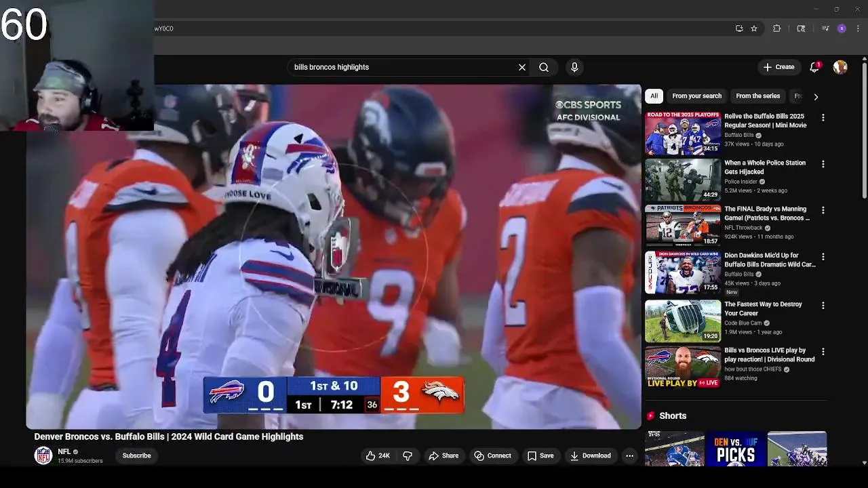Open options for The Fastest Way to Destroy video
Screen dimensions: 868x488
tap(823, 306)
